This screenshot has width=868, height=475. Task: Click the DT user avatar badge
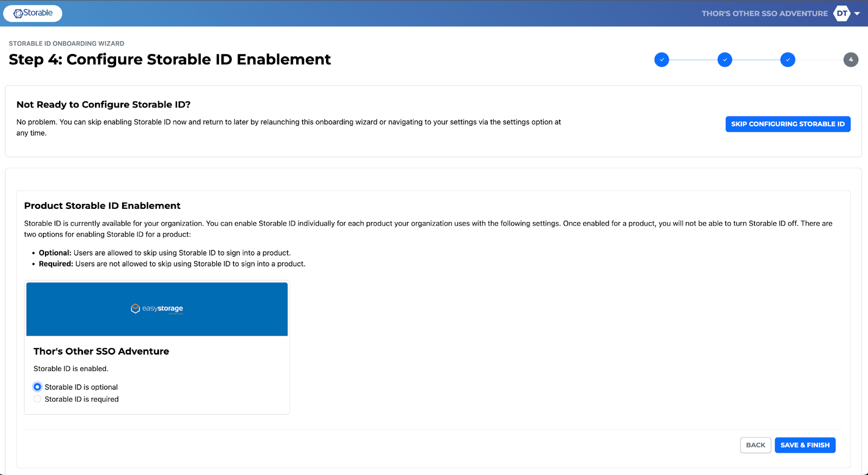pyautogui.click(x=841, y=14)
